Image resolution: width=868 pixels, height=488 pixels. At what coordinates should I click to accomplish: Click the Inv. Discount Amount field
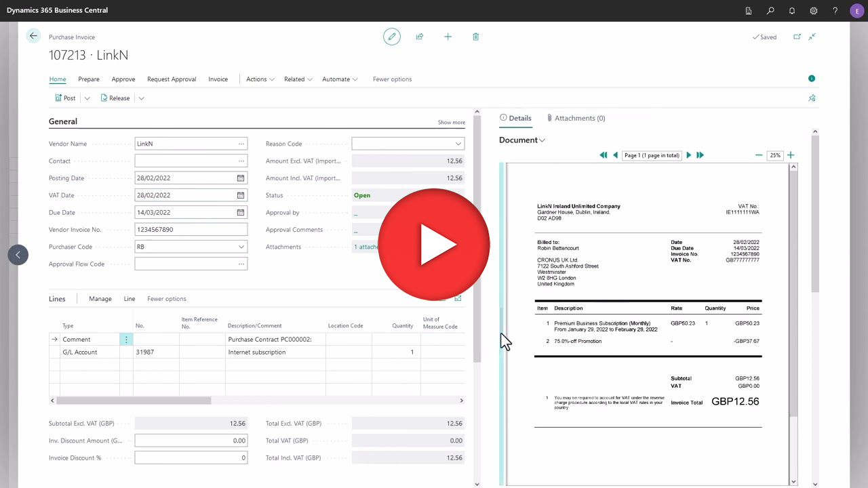pos(191,441)
